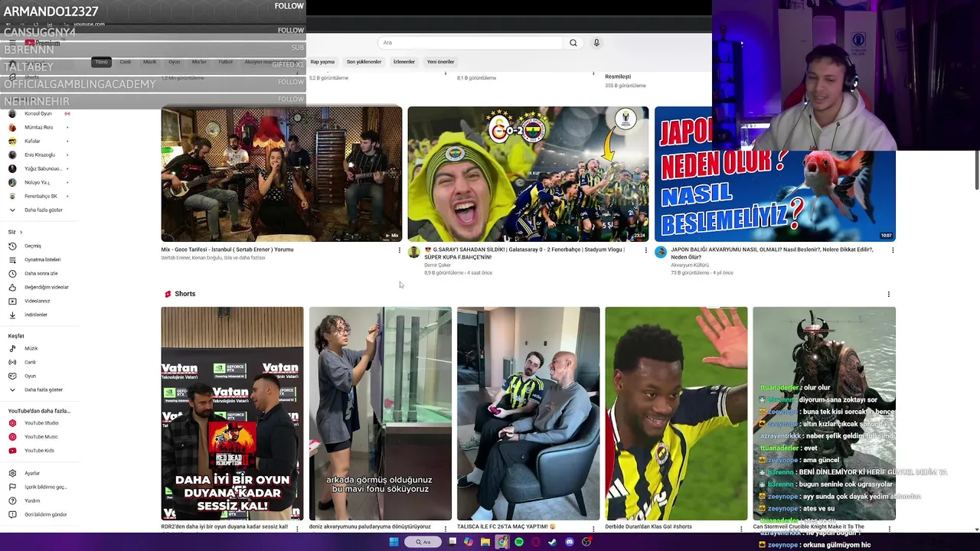The image size is (980, 551).
Task: Open options for TALISCA ILE FC 26 short
Action: click(x=593, y=528)
